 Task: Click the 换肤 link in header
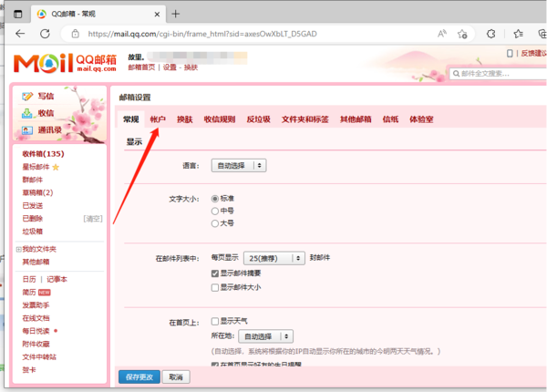coord(191,67)
